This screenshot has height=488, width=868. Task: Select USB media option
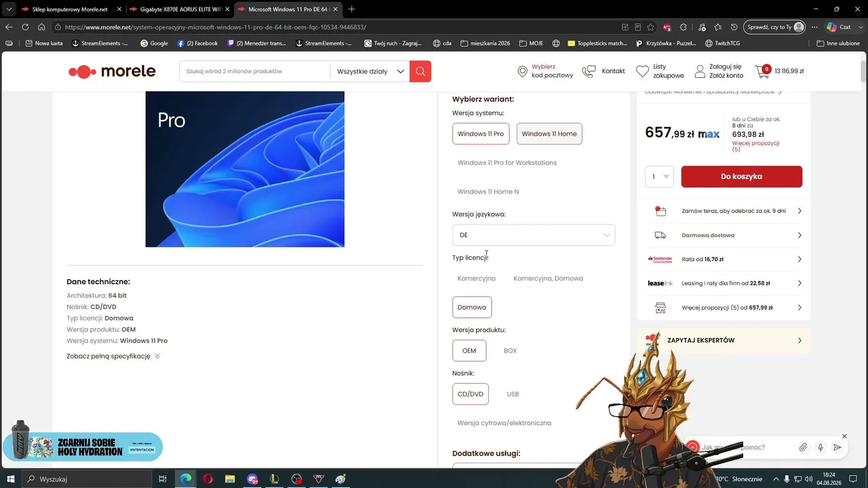click(513, 394)
